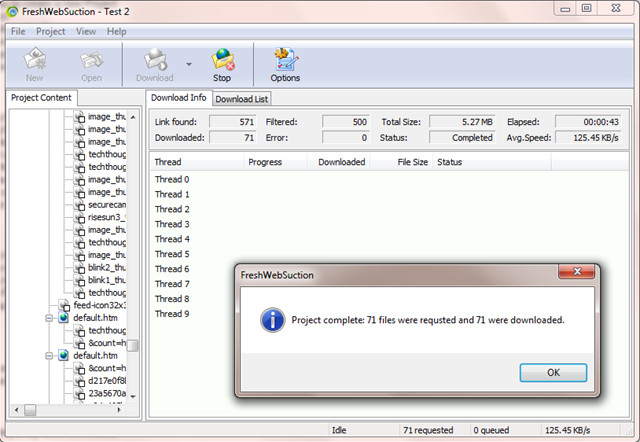The image size is (640, 442).
Task: Select the Download Info tab
Action: point(179,98)
